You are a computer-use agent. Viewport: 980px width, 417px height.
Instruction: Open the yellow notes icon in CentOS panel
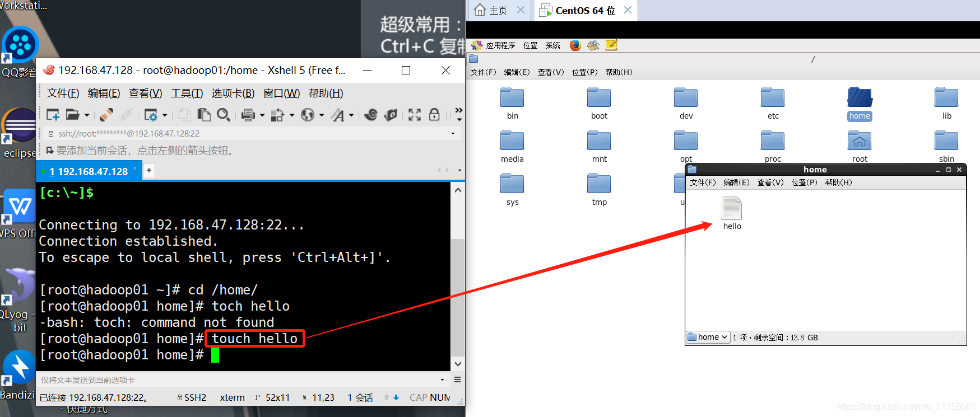point(611,45)
